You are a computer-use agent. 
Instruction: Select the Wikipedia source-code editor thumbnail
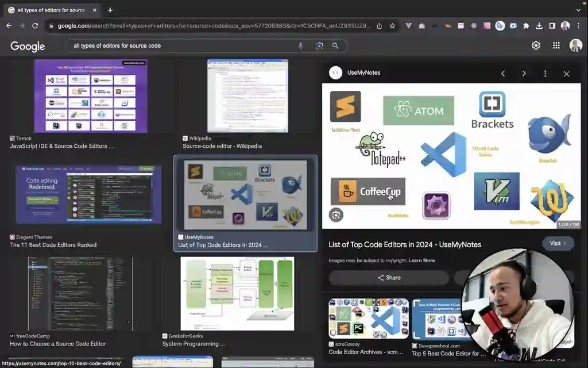[x=247, y=95]
